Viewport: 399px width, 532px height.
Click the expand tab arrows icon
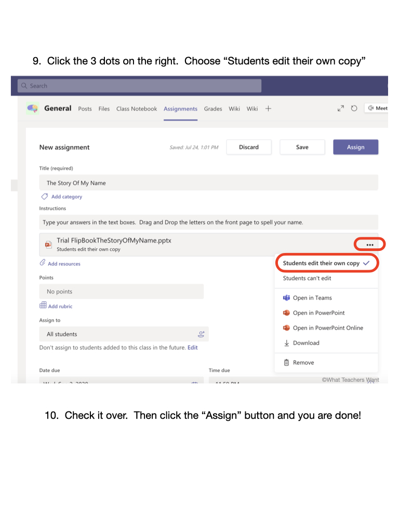(340, 109)
